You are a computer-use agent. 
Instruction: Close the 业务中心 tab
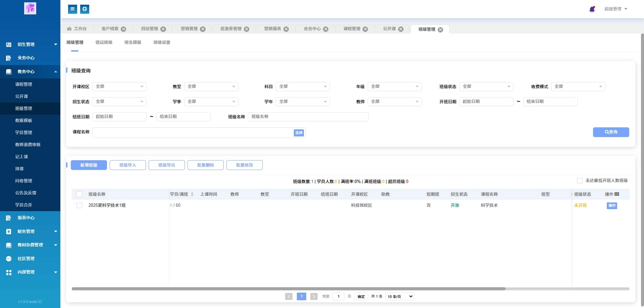click(326, 29)
